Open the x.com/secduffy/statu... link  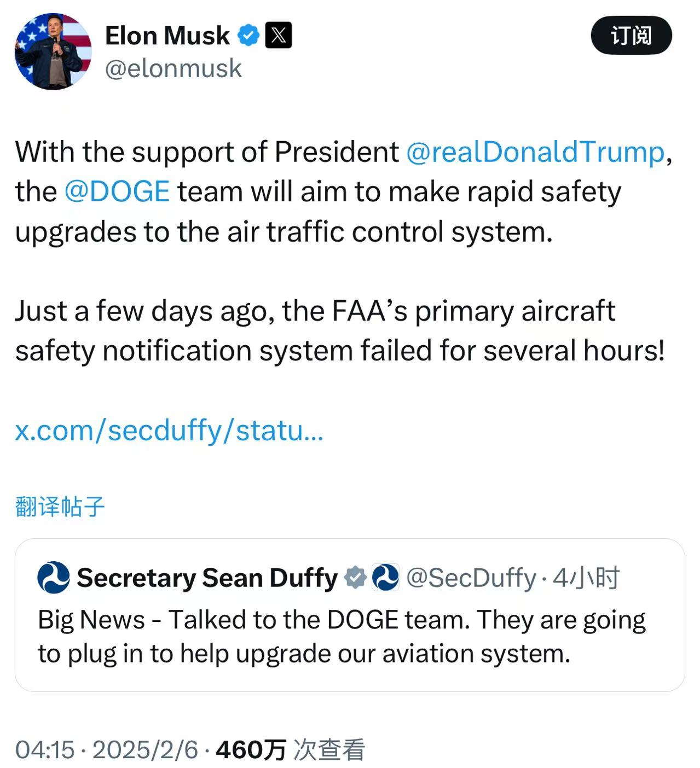(169, 430)
